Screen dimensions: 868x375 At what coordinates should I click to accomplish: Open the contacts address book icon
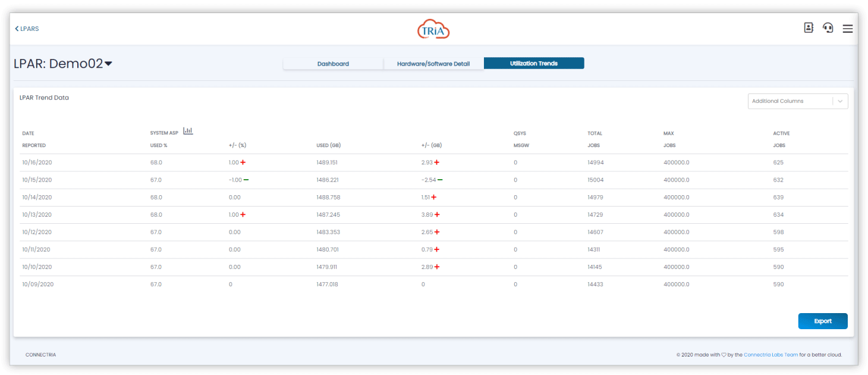pyautogui.click(x=809, y=27)
